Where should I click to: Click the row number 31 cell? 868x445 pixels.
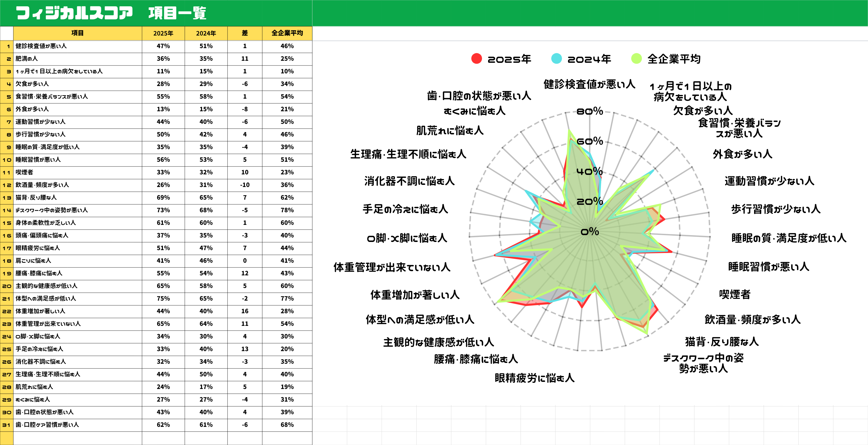(x=7, y=425)
